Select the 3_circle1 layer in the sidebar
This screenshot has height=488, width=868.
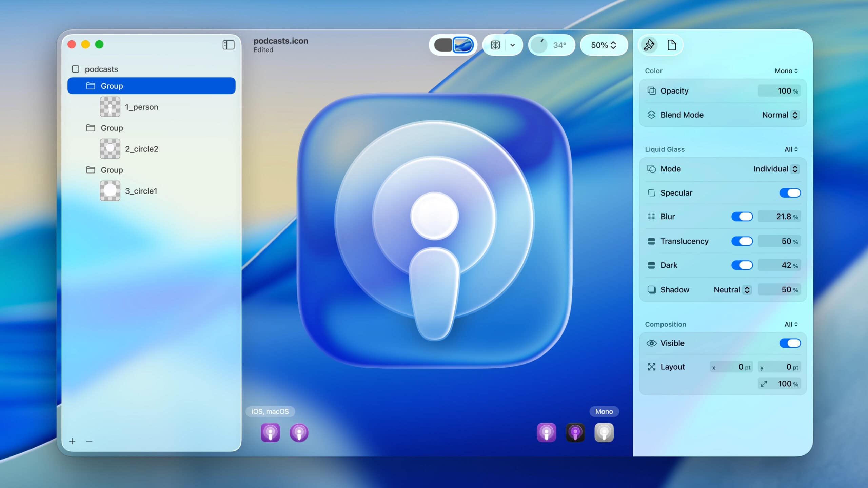pos(141,191)
